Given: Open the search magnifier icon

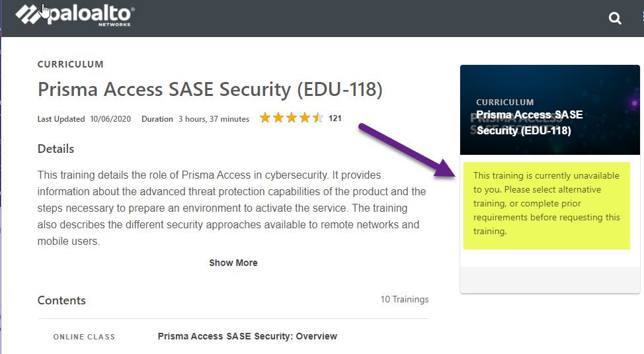Looking at the screenshot, I should 615,19.
